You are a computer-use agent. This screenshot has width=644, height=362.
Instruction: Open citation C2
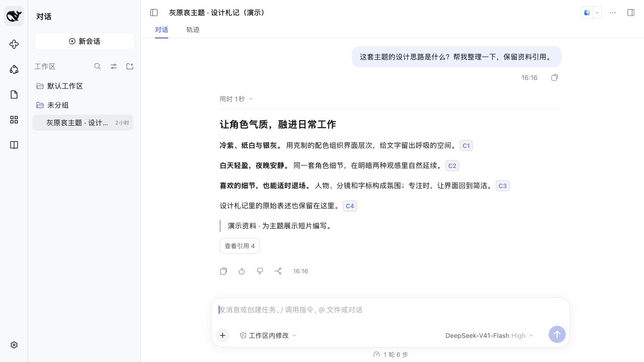452,166
